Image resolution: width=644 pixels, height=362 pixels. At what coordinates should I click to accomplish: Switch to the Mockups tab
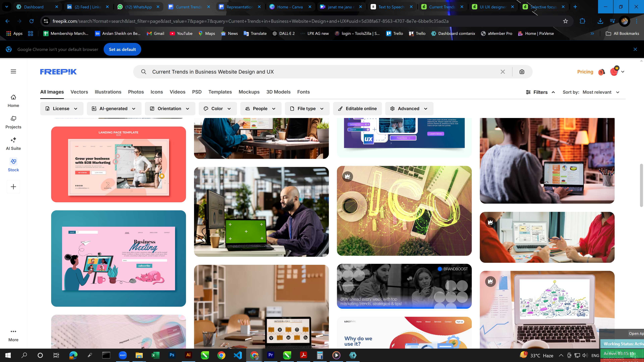(x=249, y=92)
